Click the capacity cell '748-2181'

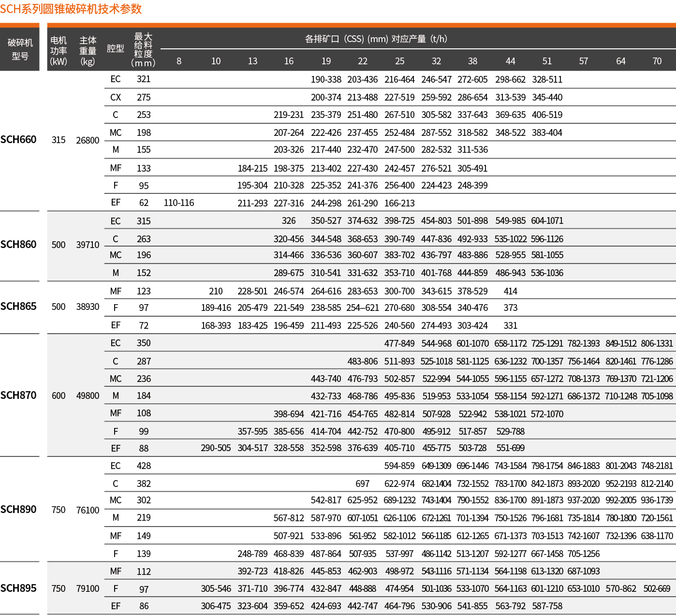(657, 466)
